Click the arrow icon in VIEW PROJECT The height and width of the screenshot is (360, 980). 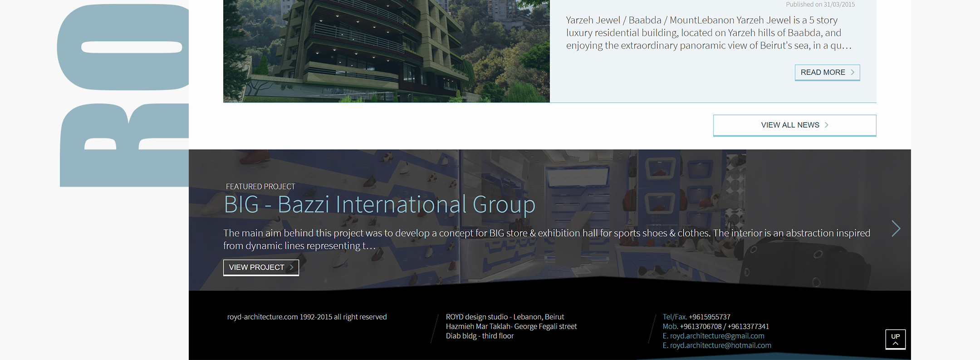291,267
